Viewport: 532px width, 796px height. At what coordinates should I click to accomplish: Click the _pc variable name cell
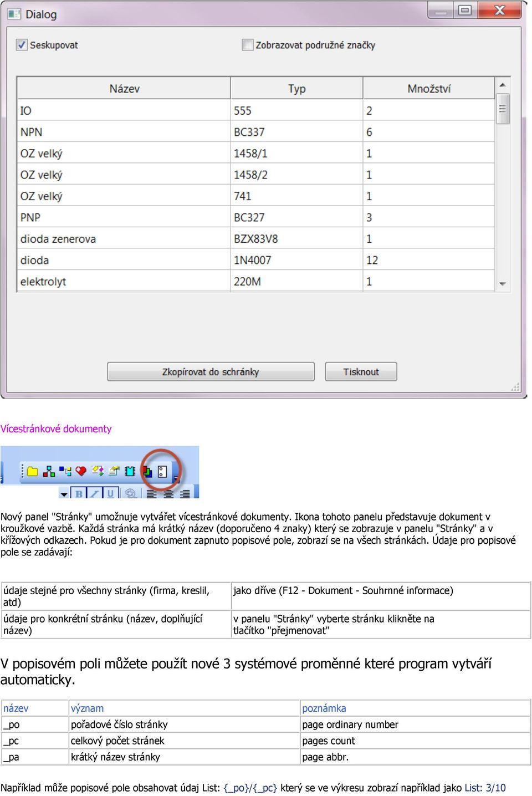pos(35,741)
